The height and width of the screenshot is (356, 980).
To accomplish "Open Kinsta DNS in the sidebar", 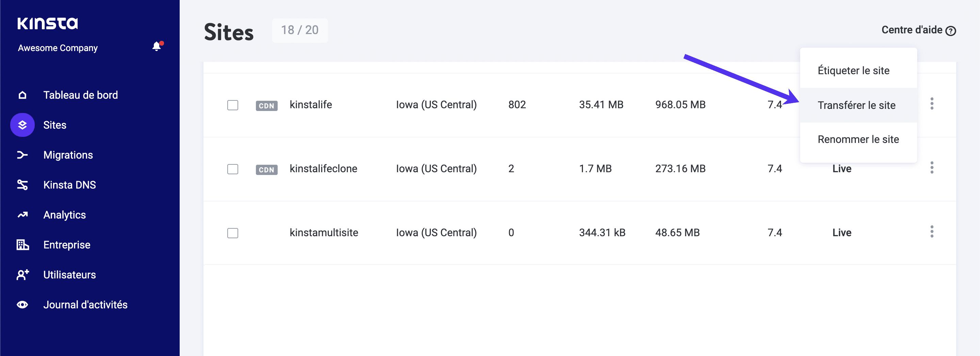I will pyautogui.click(x=70, y=185).
